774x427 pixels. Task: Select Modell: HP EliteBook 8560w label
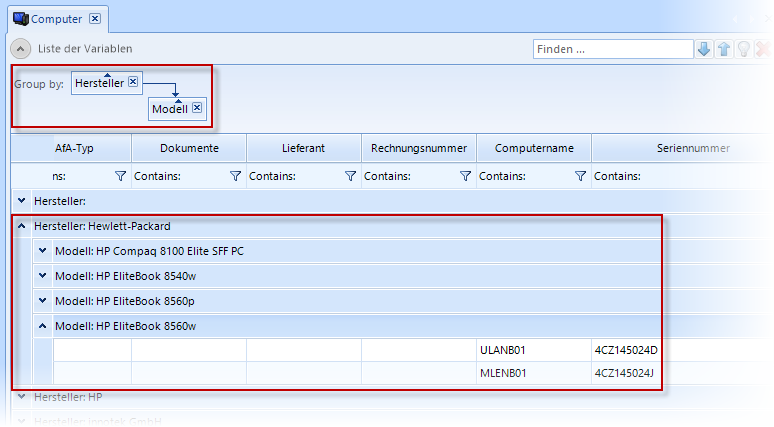(x=125, y=326)
